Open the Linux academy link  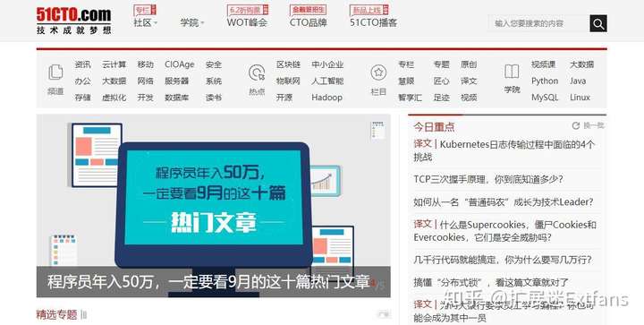(x=580, y=98)
